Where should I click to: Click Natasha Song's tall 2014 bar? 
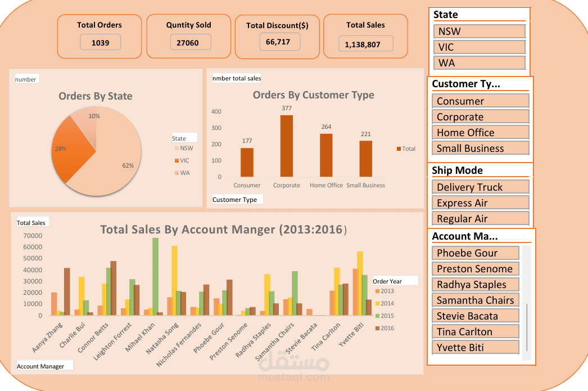point(174,280)
